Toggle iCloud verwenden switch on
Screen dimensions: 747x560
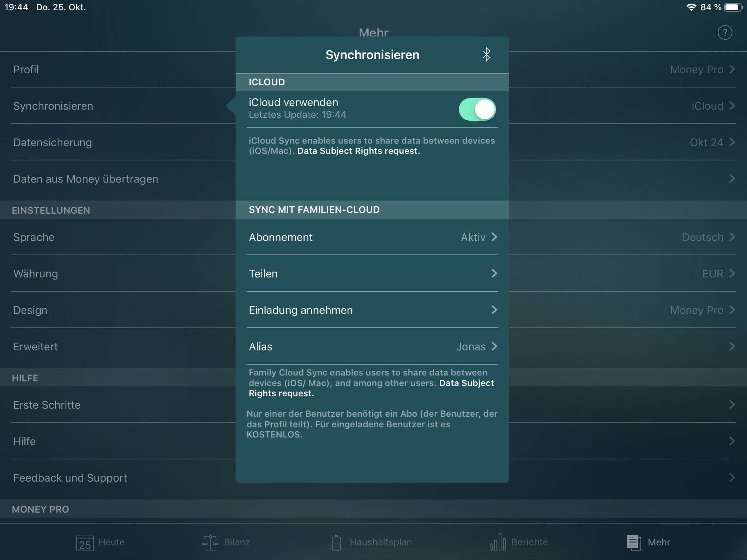click(x=477, y=108)
